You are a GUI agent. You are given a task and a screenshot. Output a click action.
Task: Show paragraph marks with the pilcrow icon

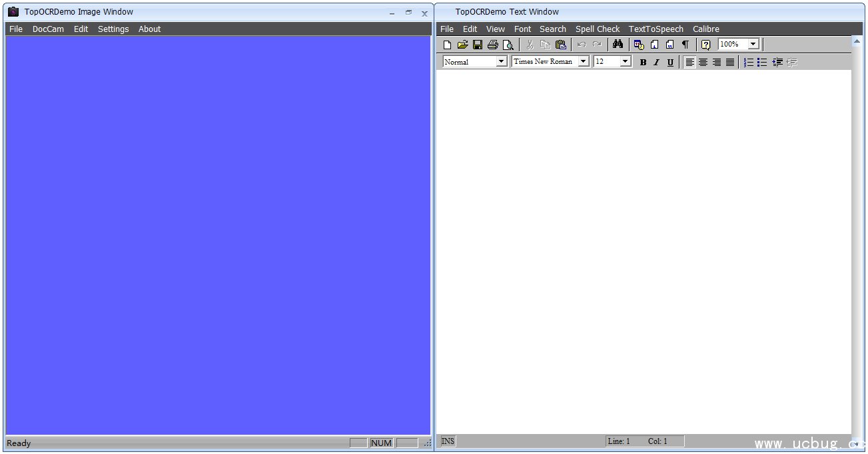coord(685,45)
